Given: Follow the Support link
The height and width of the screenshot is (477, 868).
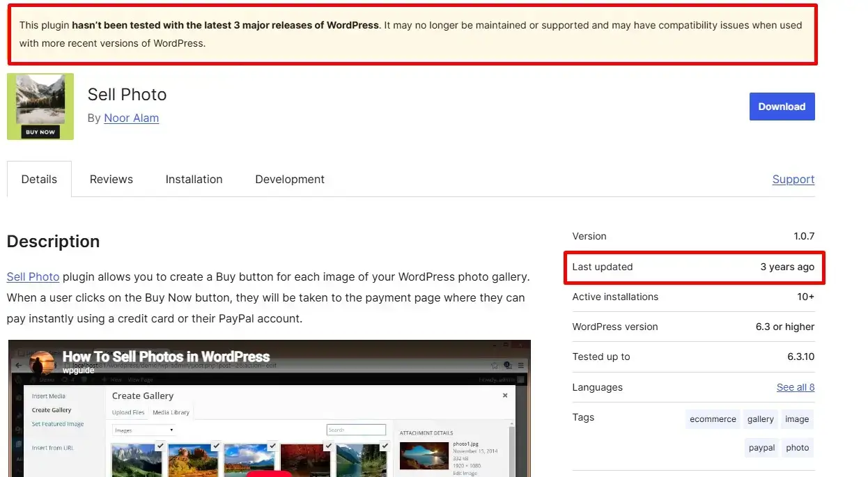Looking at the screenshot, I should point(793,179).
